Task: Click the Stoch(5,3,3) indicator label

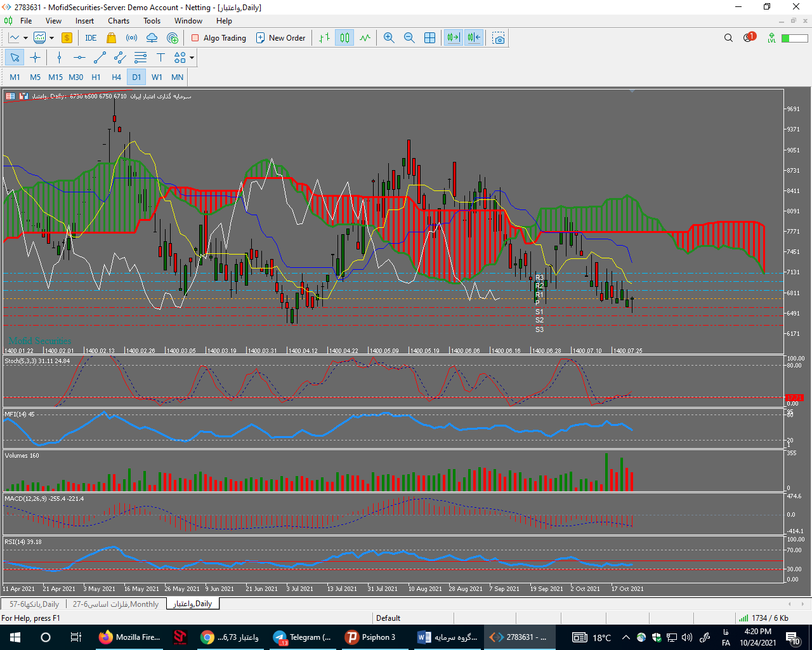Action: pos(37,361)
